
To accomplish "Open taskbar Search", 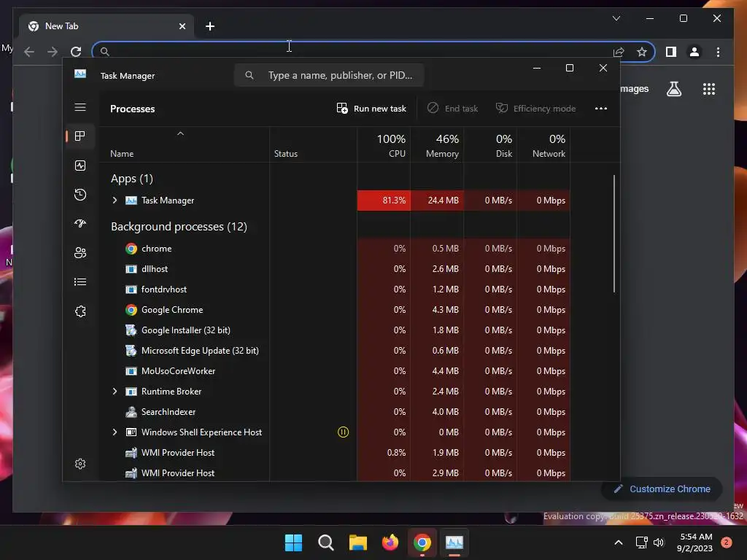I will 326,542.
